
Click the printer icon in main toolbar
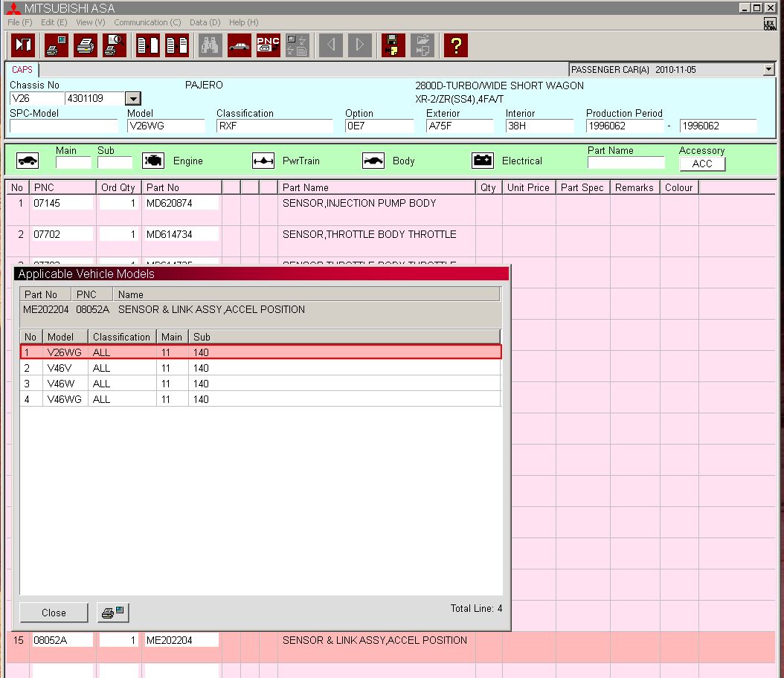pyautogui.click(x=86, y=45)
